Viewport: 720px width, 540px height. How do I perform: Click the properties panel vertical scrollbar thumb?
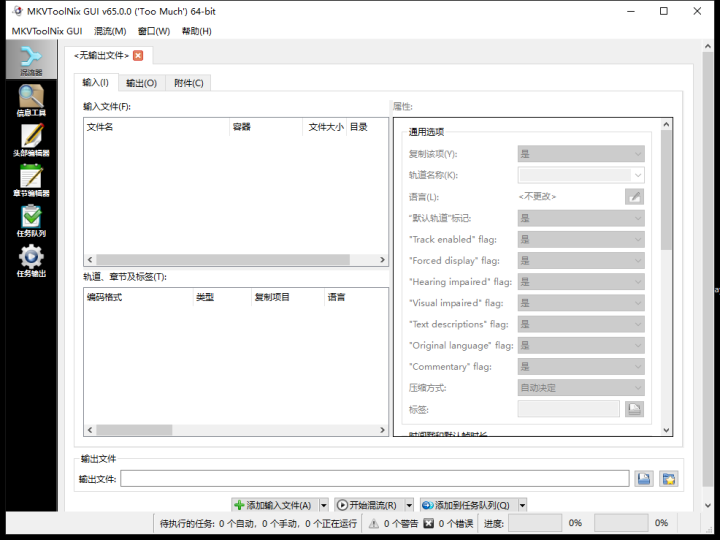click(x=666, y=190)
